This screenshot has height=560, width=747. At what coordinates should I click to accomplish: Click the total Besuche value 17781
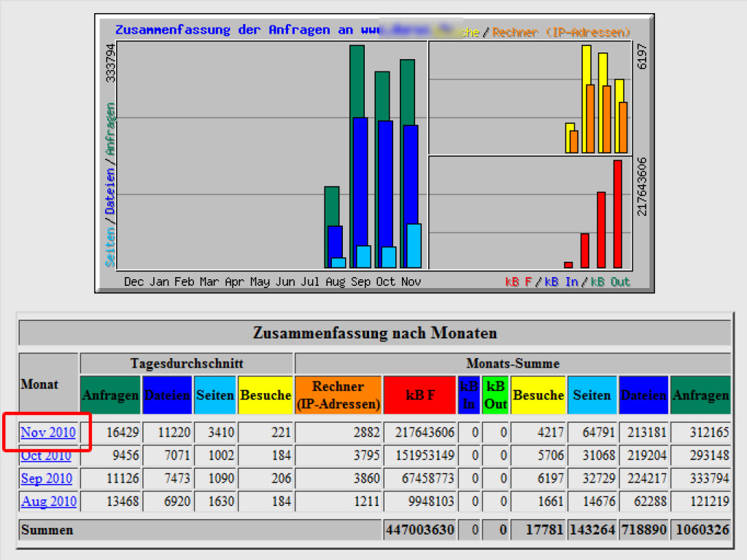[x=544, y=529]
